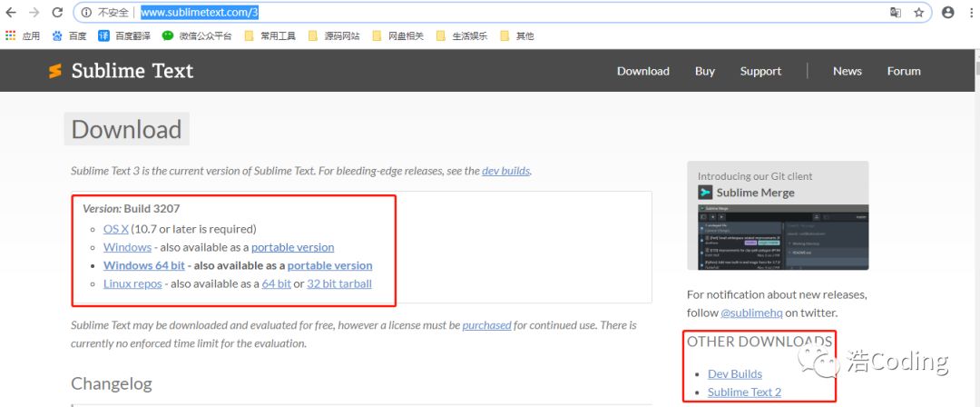
Task: Open the Dev Builds link under Other Downloads
Action: 735,373
